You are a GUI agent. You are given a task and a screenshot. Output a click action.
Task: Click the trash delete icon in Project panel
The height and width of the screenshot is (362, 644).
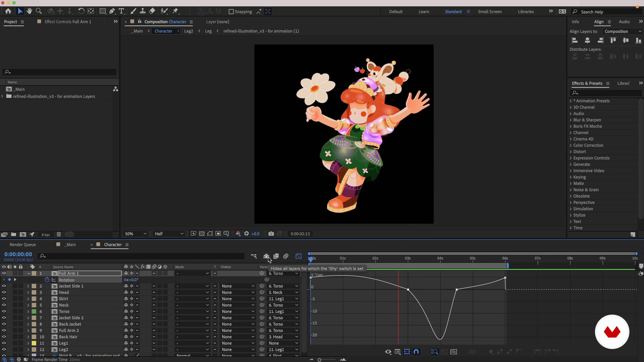coord(59,234)
